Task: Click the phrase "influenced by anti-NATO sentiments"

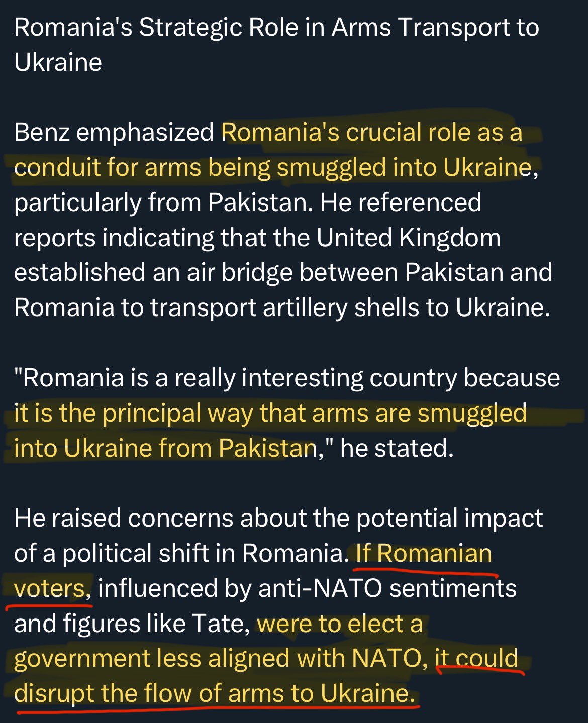Action: tap(307, 588)
